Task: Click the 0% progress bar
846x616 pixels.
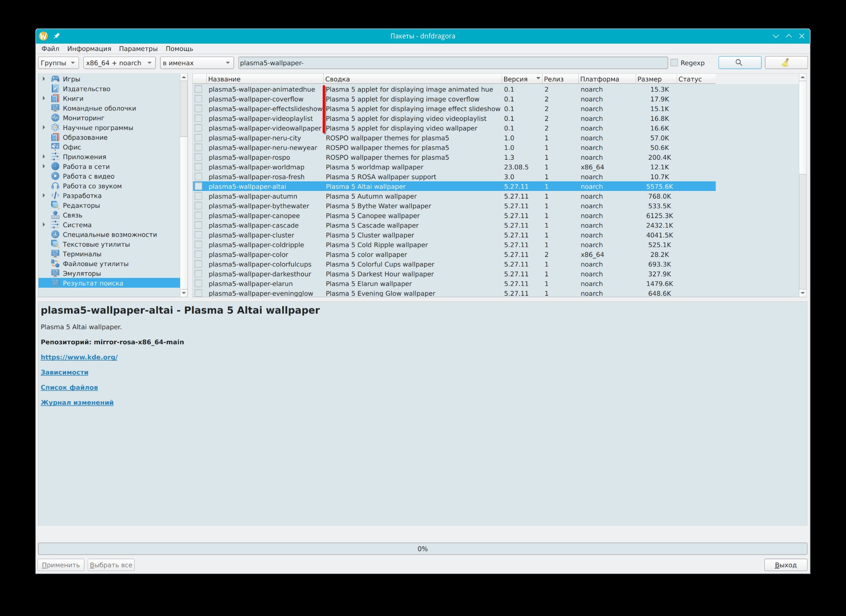Action: click(422, 549)
